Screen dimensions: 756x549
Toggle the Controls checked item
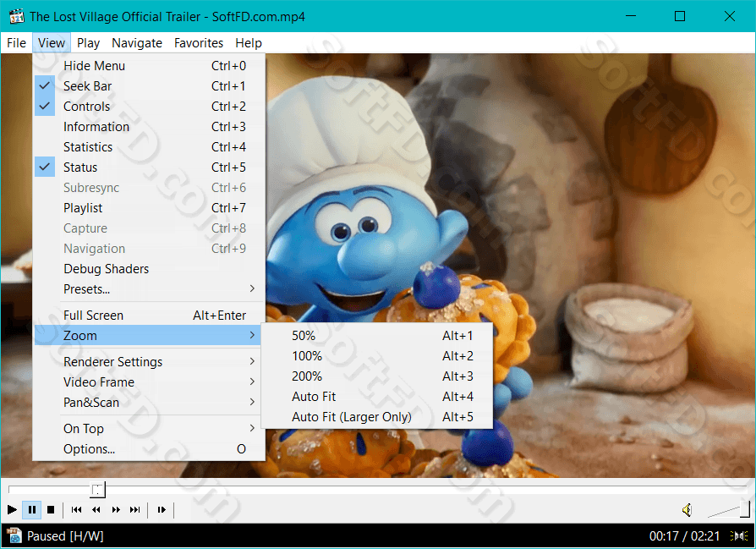pos(149,106)
